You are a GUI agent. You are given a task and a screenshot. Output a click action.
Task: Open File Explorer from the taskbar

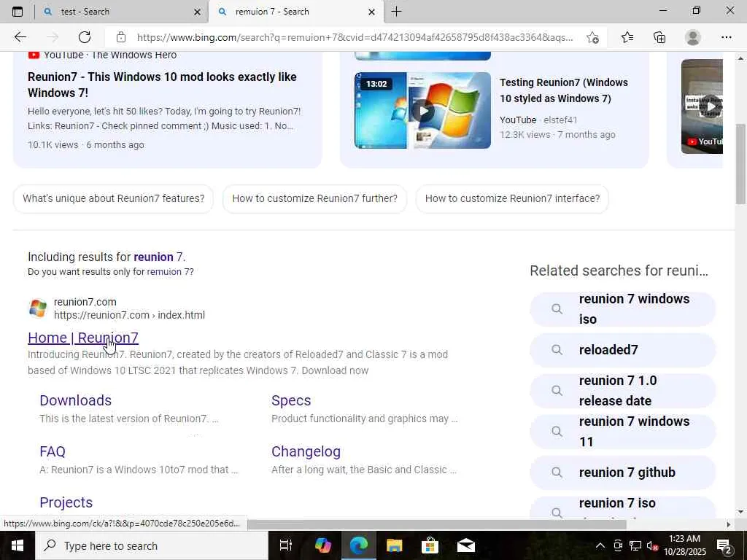[x=394, y=545]
